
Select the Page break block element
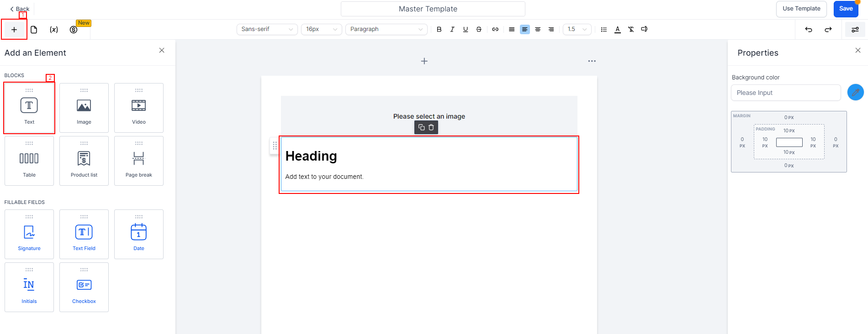[139, 161]
